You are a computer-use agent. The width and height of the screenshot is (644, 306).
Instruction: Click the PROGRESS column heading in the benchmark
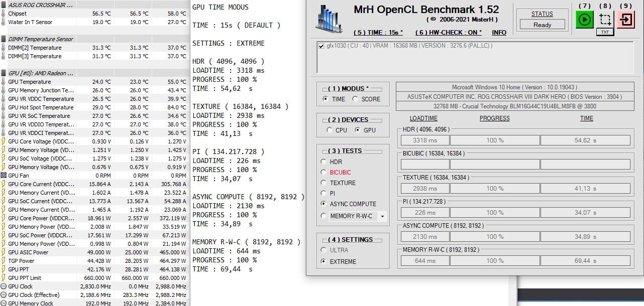pyautogui.click(x=494, y=118)
